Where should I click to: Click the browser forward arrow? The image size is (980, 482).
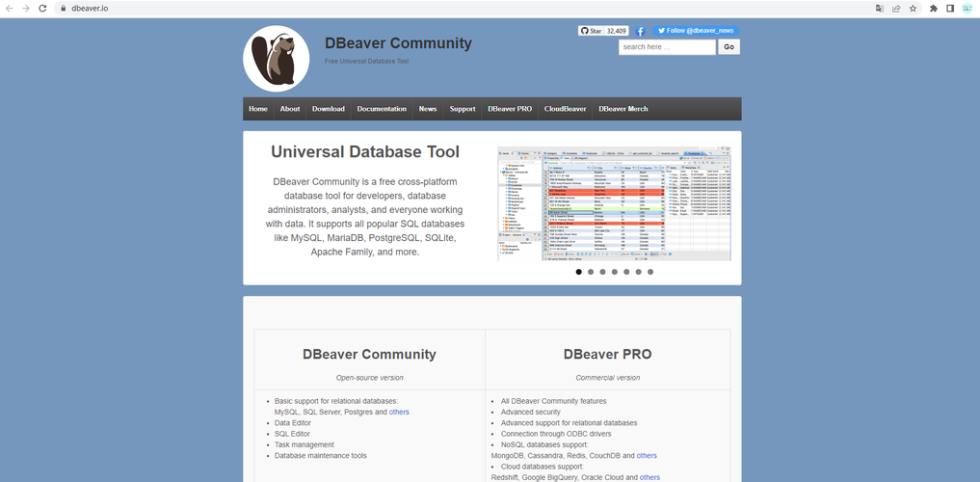26,8
